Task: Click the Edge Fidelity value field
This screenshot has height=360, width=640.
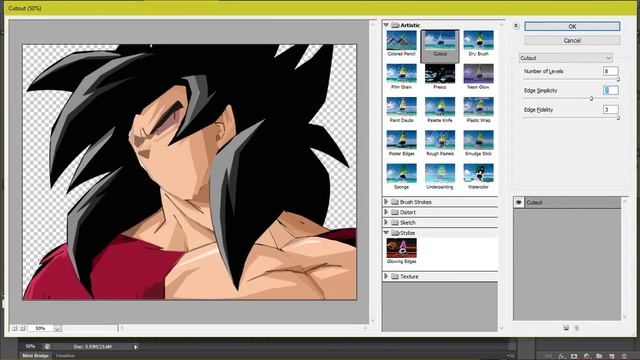Action: pyautogui.click(x=611, y=109)
